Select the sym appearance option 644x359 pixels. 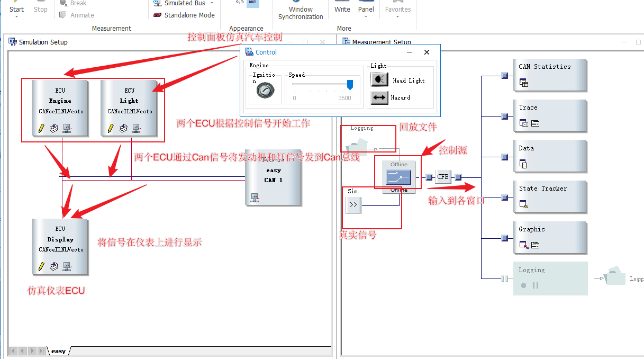click(x=240, y=2)
